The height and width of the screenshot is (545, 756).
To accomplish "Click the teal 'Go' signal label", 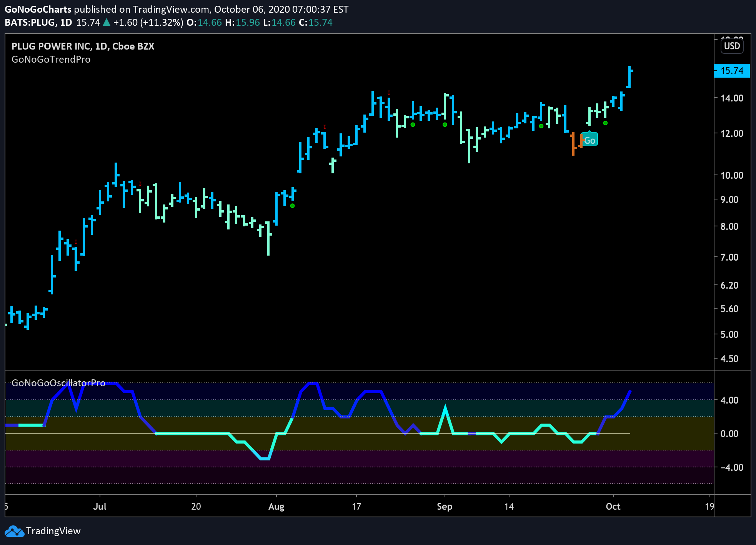I will (589, 140).
